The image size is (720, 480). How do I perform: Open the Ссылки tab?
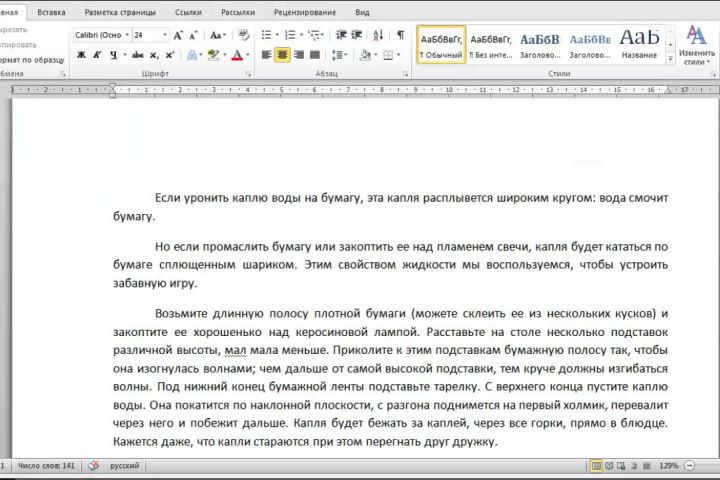pos(188,12)
